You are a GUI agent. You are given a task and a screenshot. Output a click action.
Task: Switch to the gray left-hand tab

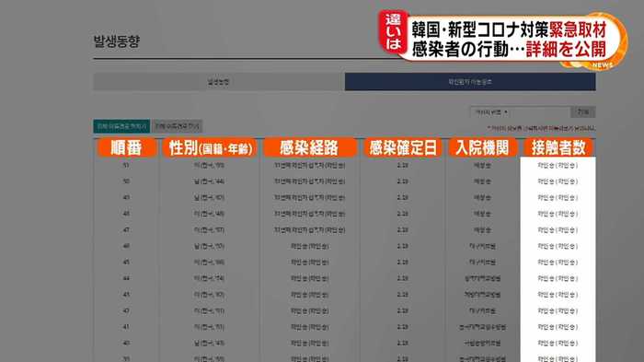[x=219, y=82]
